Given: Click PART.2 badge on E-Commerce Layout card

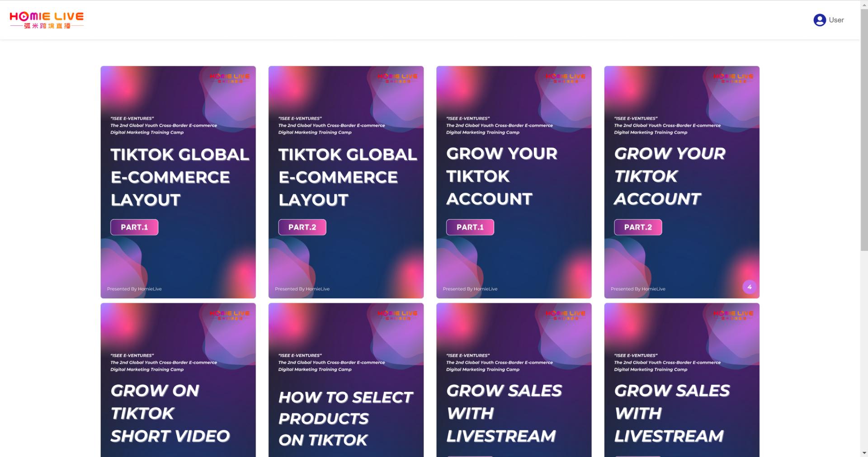Looking at the screenshot, I should (302, 227).
